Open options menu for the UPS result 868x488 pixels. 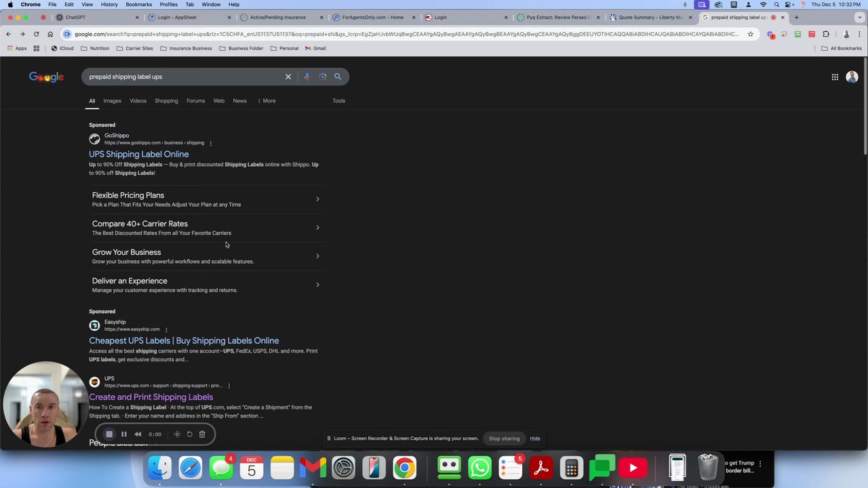[229, 386]
